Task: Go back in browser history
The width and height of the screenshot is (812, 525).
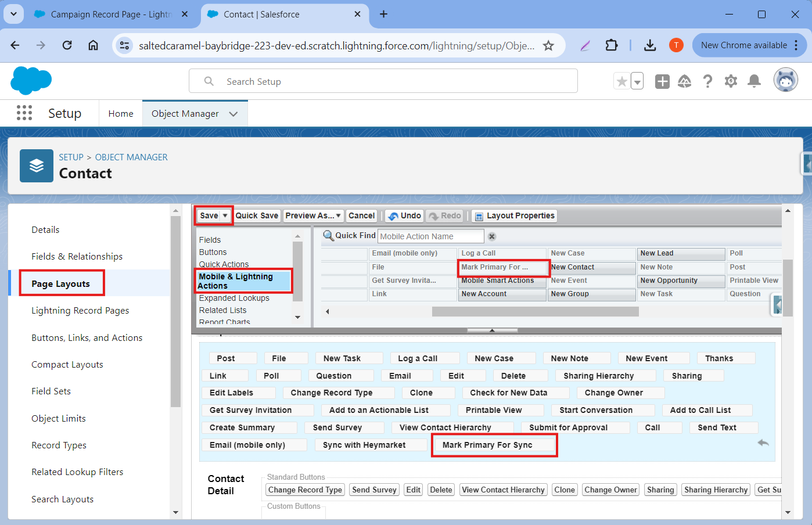Action: coord(15,45)
